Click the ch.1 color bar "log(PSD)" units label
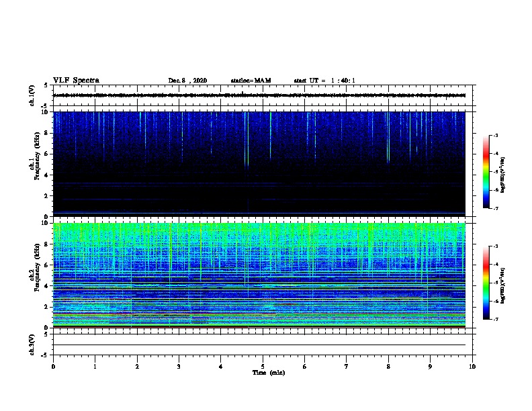Viewport: 532px width, 411px height. [502, 175]
